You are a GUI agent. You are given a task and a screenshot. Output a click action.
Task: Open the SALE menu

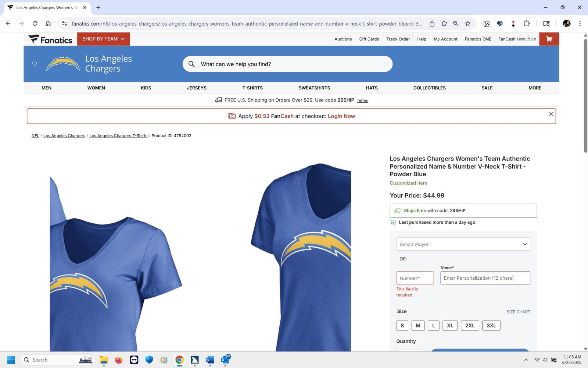coord(487,88)
